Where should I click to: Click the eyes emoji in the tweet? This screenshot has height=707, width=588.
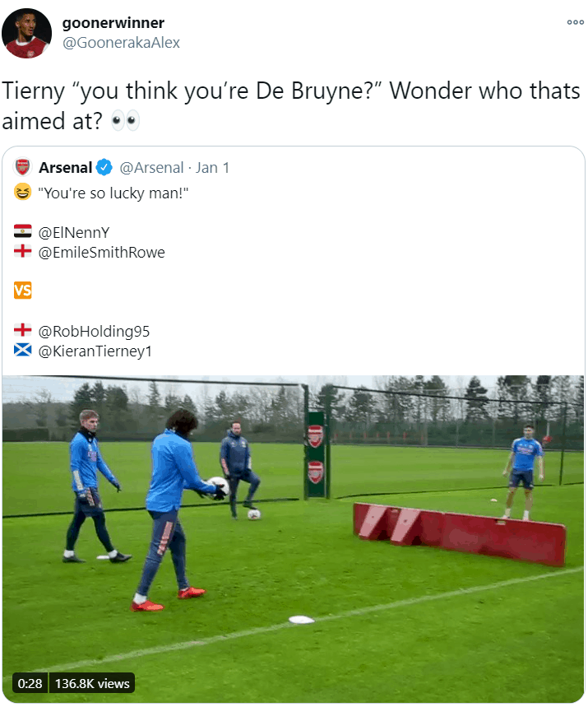pyautogui.click(x=126, y=122)
